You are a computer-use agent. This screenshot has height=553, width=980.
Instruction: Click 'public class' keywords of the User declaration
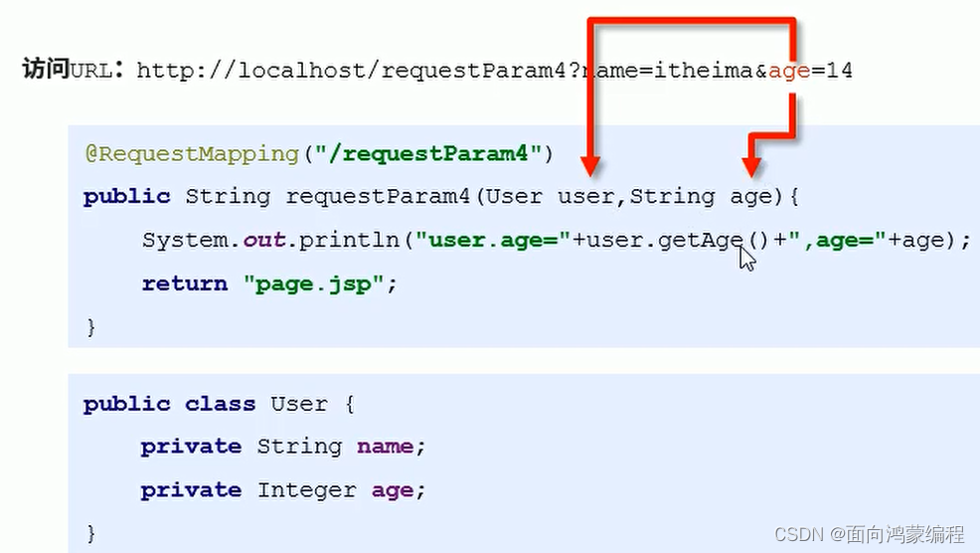[169, 404]
